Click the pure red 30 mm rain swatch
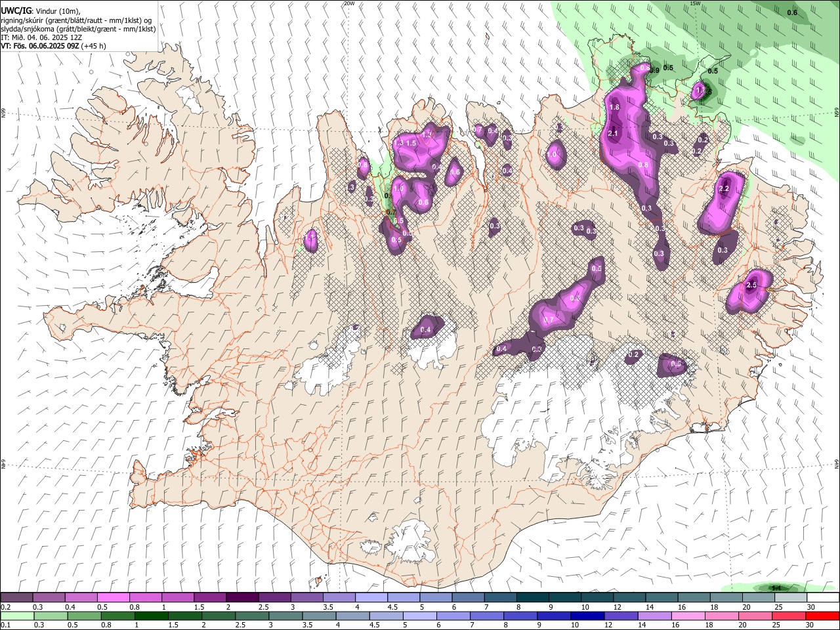840x630 pixels. tap(822, 616)
